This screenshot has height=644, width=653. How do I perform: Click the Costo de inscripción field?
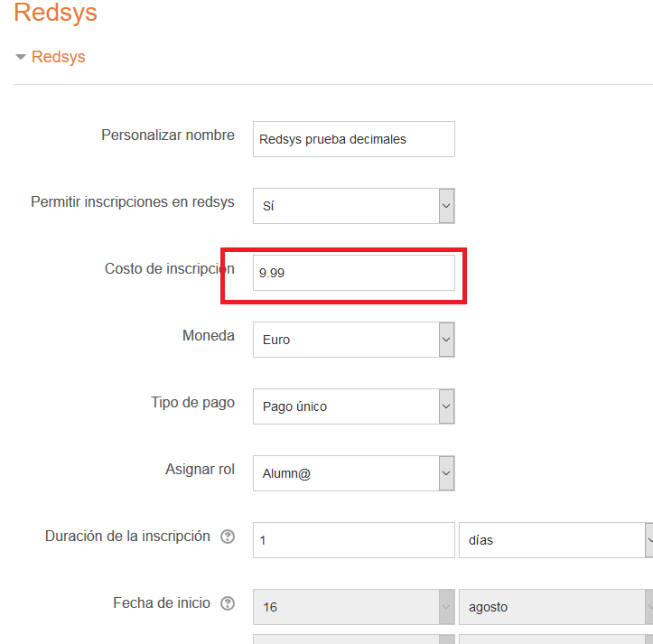point(353,273)
